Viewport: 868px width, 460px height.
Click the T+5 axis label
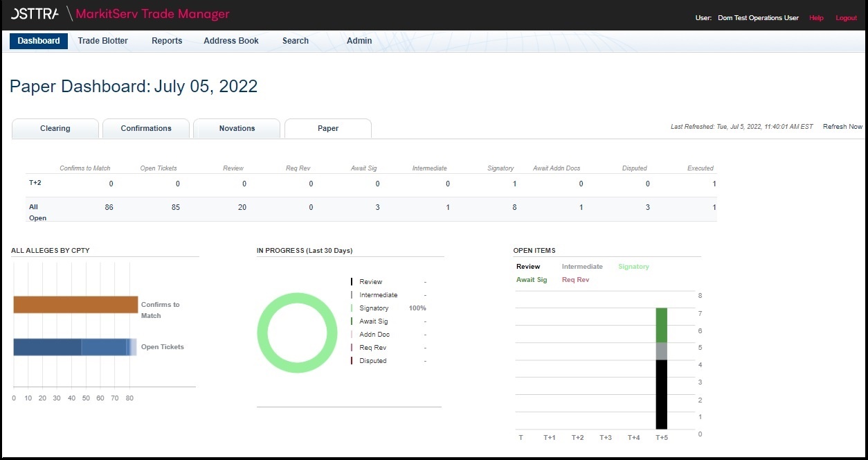pos(662,438)
